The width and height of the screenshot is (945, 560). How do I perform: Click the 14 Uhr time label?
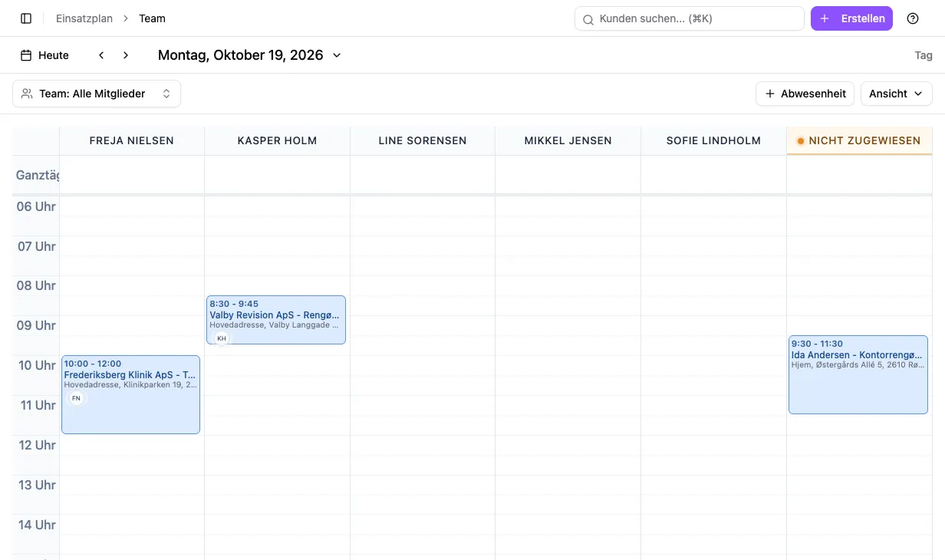coord(36,525)
